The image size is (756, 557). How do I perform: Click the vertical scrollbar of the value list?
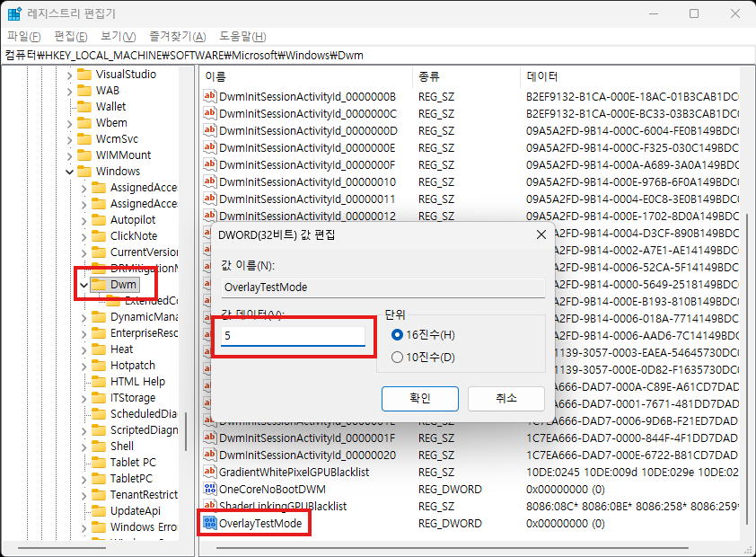pos(745,359)
